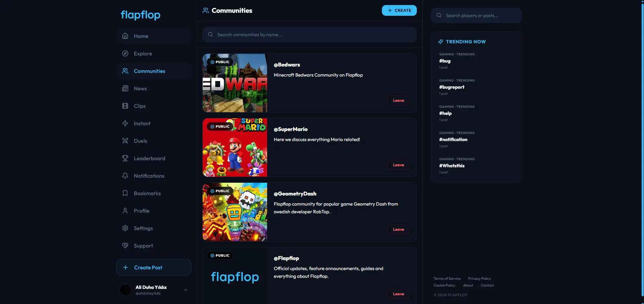Open the #notification trending hashtag
644x304 pixels.
453,139
